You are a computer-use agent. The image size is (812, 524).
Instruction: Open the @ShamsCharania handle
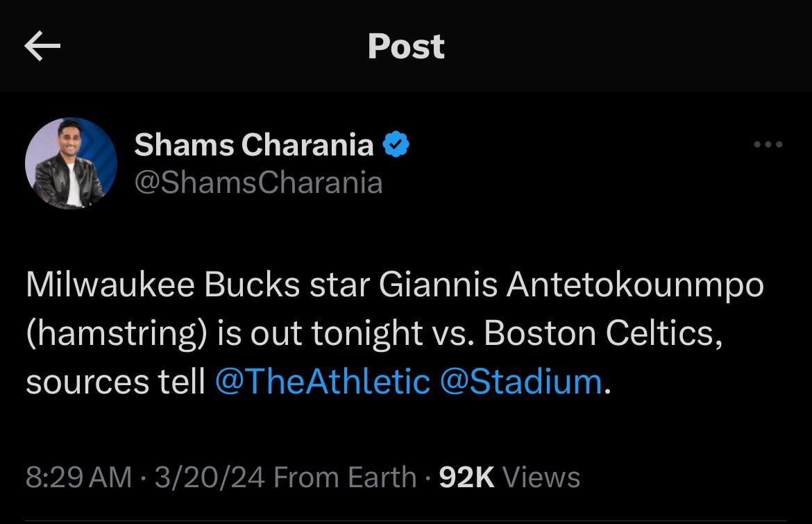(258, 183)
